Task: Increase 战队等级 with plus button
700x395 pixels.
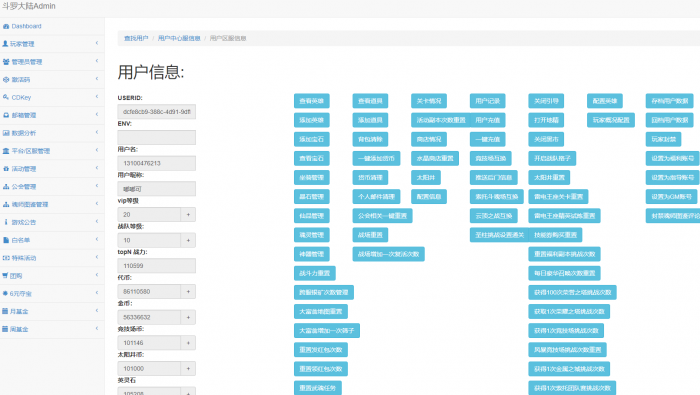Action: pyautogui.click(x=188, y=240)
